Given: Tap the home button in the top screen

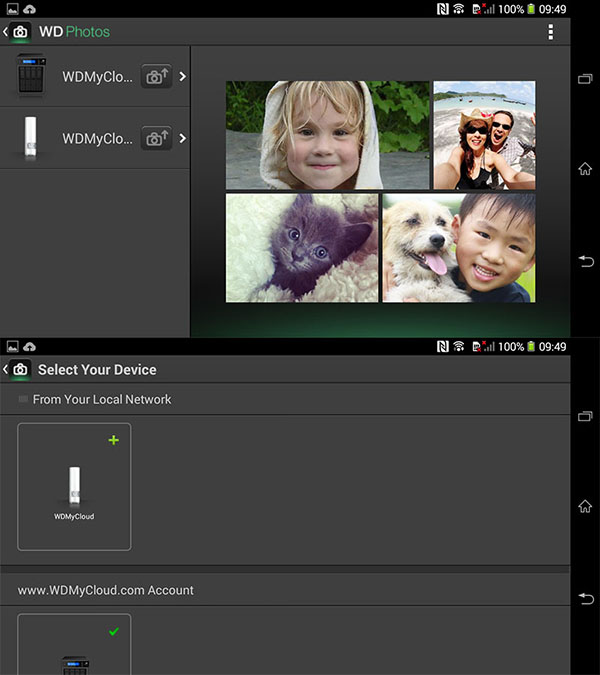Looking at the screenshot, I should (585, 169).
